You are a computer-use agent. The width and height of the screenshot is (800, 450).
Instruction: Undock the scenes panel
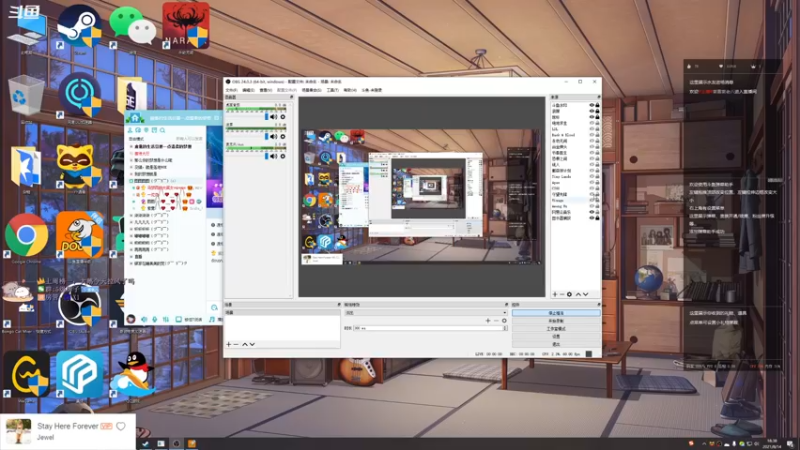click(339, 305)
